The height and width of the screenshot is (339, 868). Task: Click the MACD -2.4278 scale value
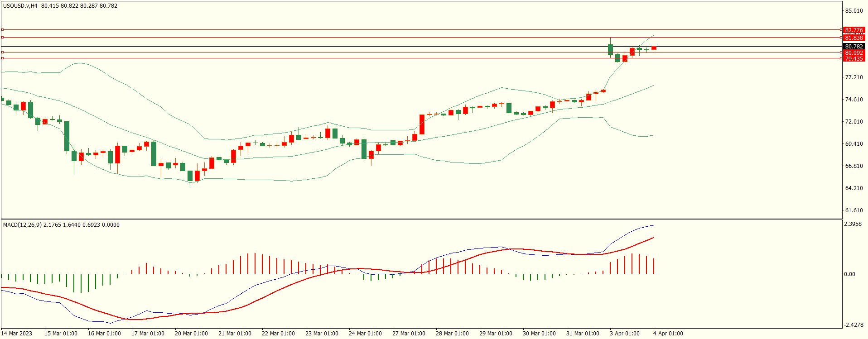(x=854, y=325)
